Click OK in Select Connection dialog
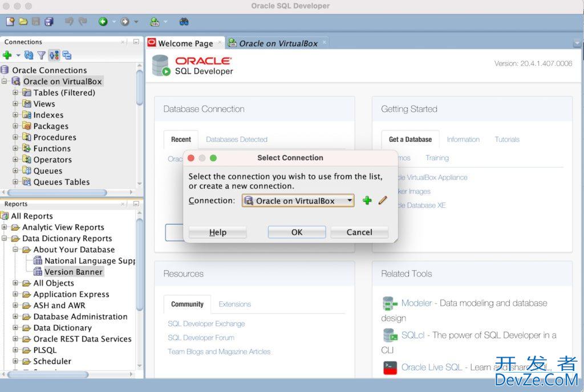This screenshot has height=392, width=584. 297,232
